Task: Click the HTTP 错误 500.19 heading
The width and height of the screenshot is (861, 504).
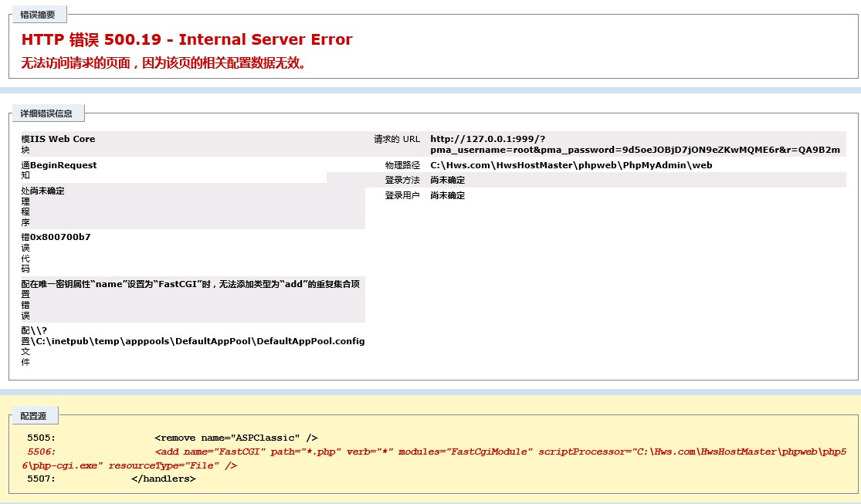Action: click(x=187, y=40)
